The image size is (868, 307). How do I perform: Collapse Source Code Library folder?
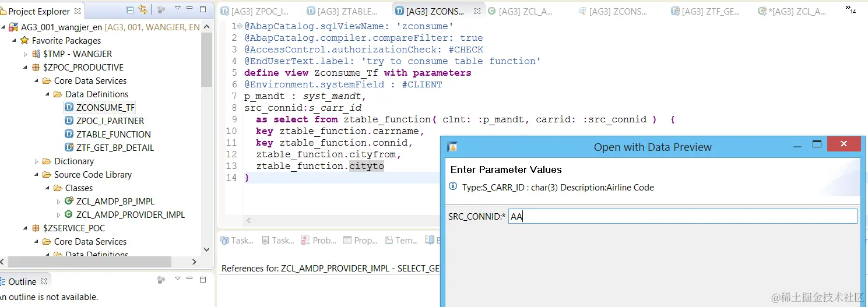[x=37, y=175]
